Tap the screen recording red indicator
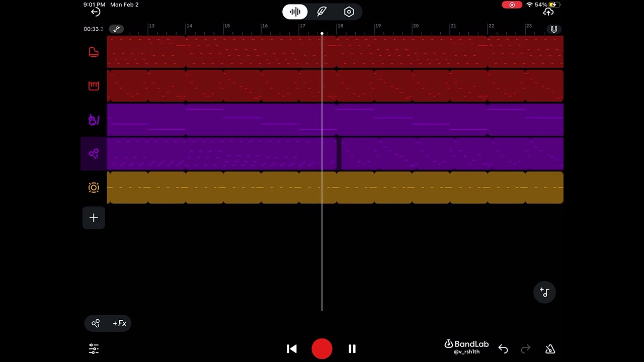644x362 pixels. (512, 5)
